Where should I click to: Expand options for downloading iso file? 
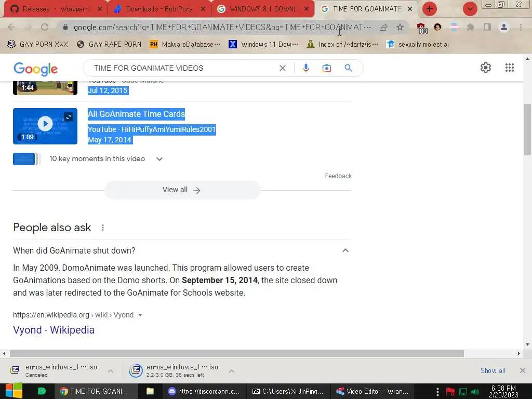click(232, 371)
